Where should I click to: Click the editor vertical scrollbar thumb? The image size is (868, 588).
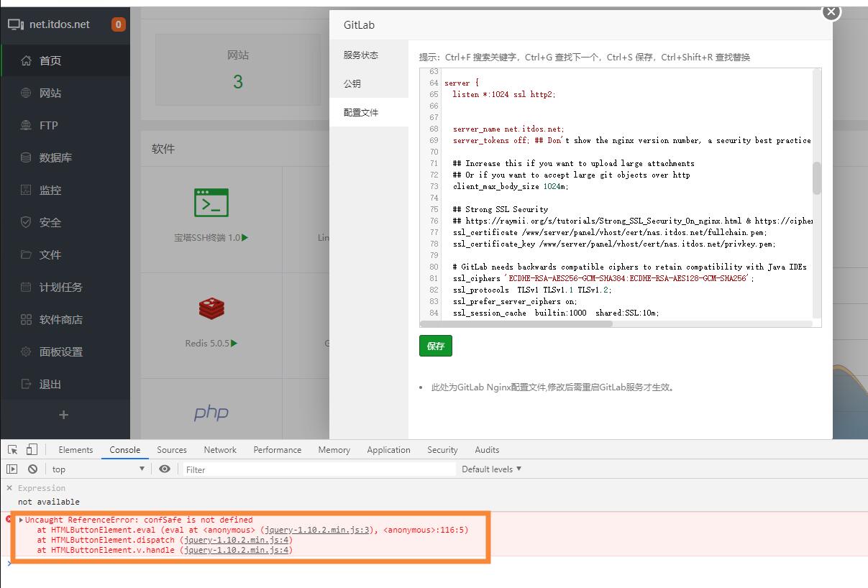(817, 178)
